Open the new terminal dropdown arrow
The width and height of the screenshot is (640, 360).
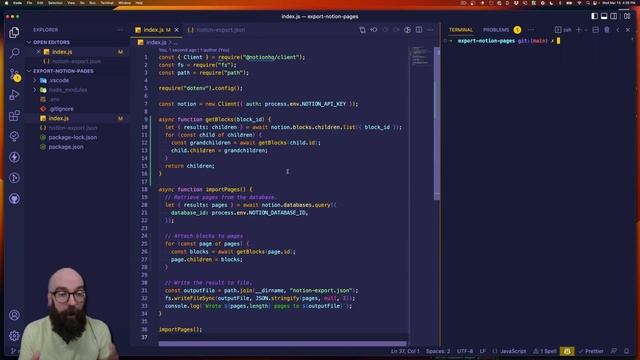tap(586, 30)
